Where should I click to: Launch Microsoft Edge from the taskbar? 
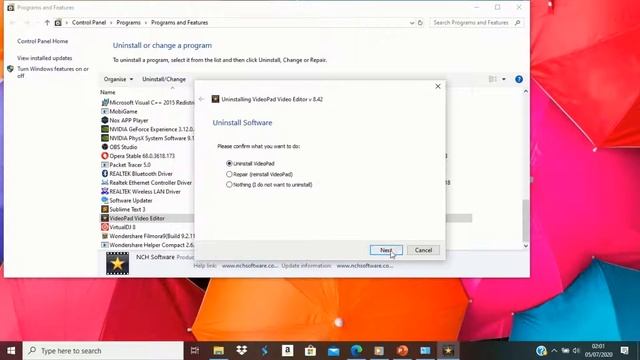356,351
